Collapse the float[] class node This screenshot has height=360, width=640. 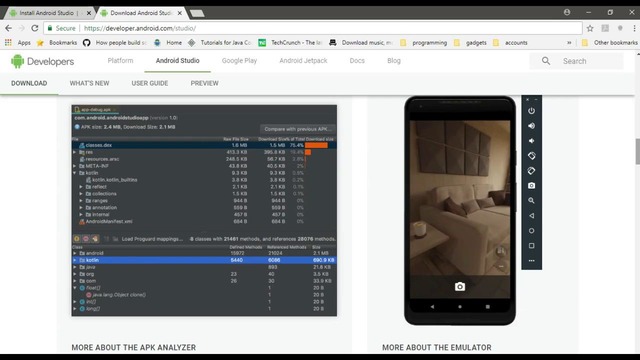[75, 288]
